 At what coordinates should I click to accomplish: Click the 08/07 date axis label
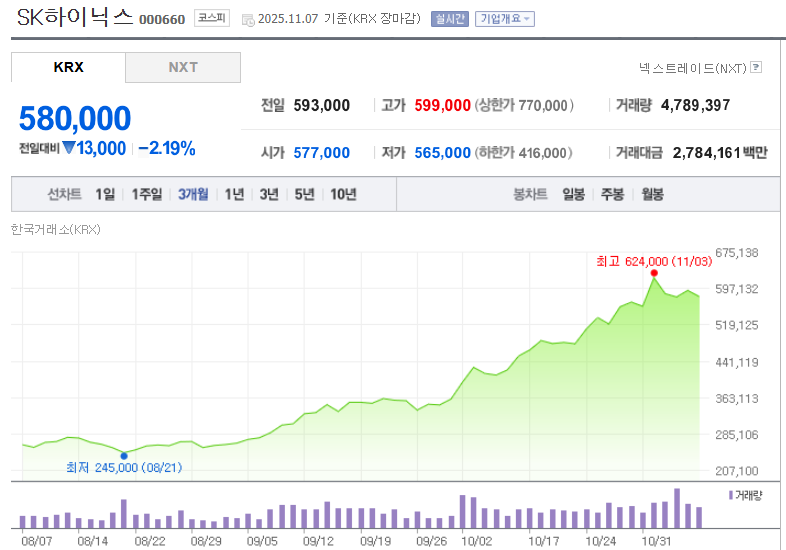point(37,541)
